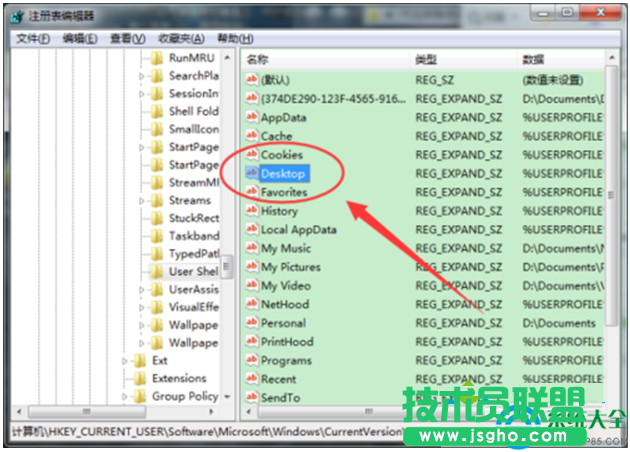Screen dimensions: 630x452
Task: Expand the Group Policy tree node
Action: point(125,397)
